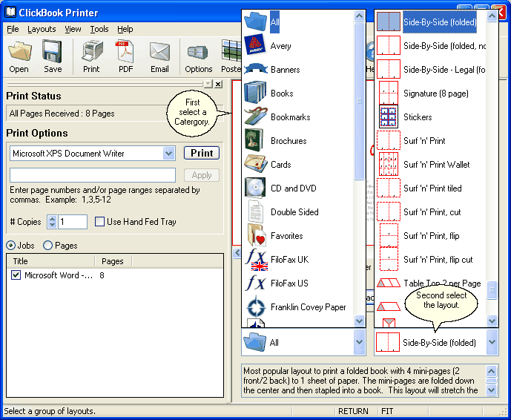Viewport: 511px width, 420px height.
Task: Choose the Brochures category icon
Action: point(254,140)
